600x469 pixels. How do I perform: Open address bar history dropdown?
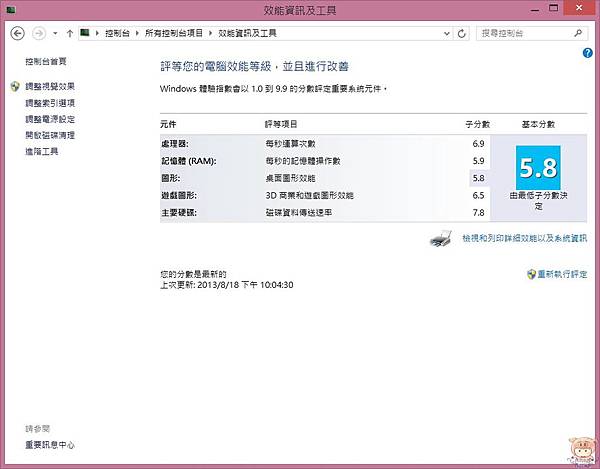coord(447,33)
